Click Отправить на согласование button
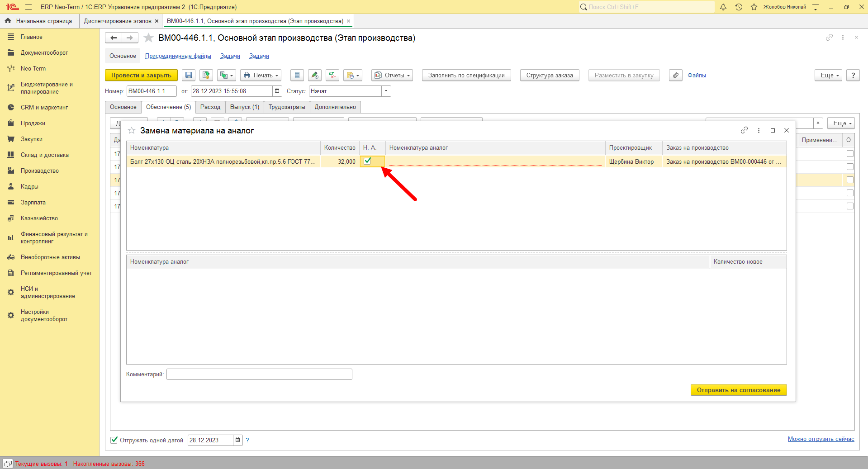 coord(739,390)
